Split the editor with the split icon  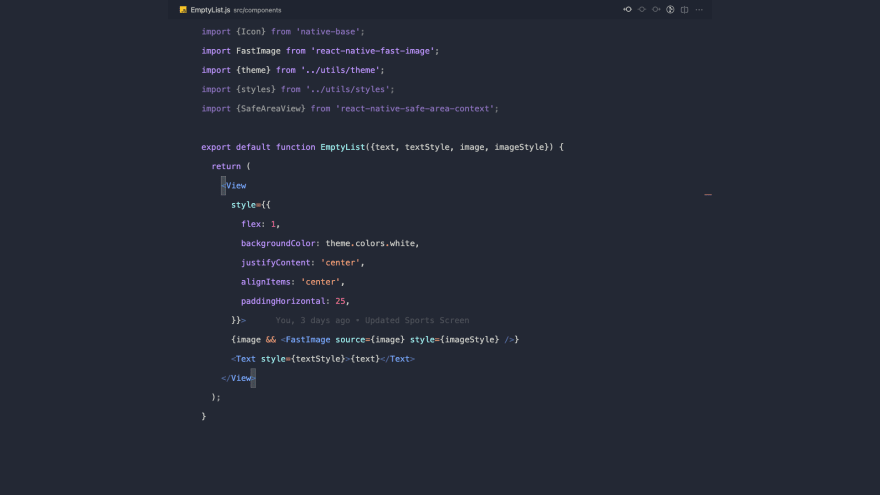(685, 9)
